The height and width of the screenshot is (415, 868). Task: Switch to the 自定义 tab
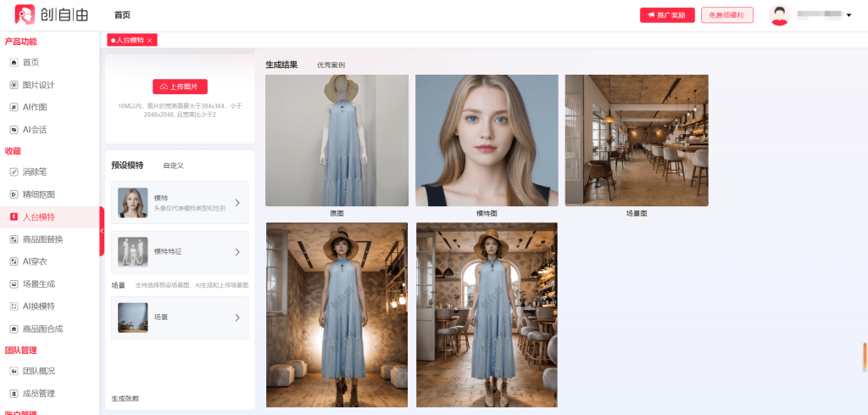coord(173,165)
